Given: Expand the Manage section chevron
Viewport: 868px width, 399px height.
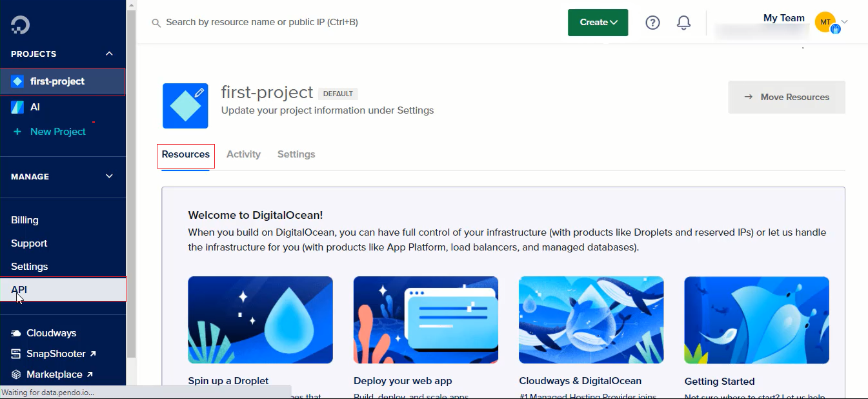Looking at the screenshot, I should [109, 176].
